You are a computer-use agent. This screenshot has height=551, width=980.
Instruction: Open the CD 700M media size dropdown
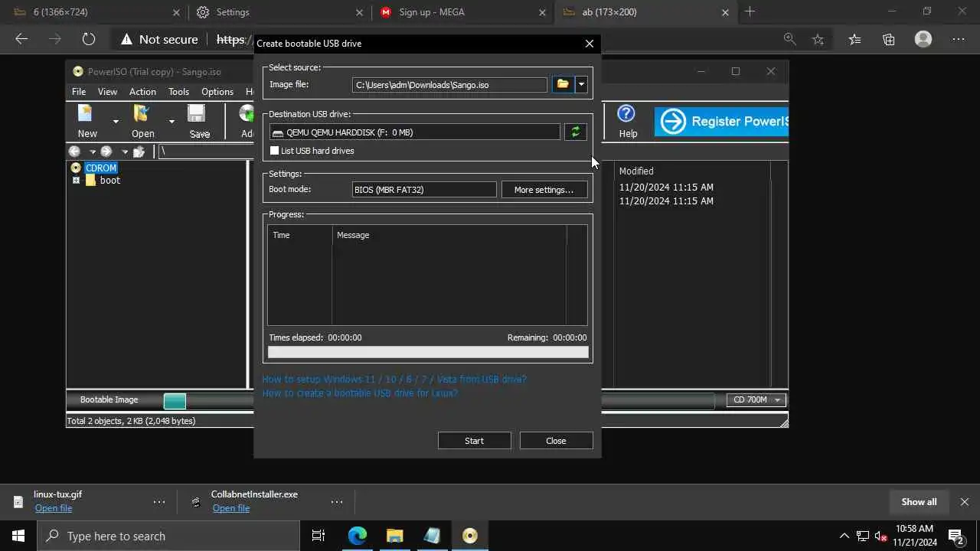[777, 399]
